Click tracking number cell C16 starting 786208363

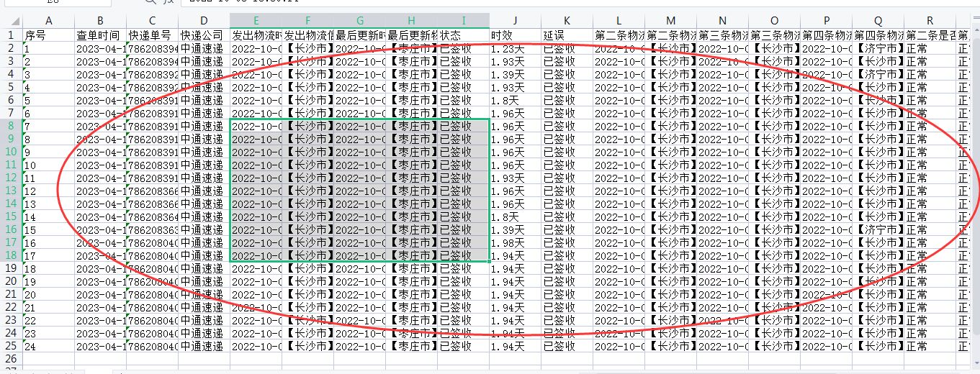152,229
